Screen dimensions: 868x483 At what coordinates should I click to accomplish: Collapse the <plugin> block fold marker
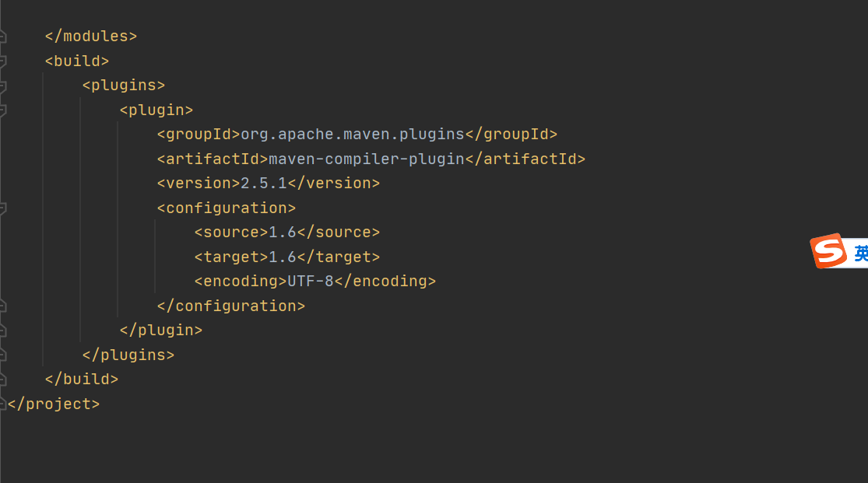tap(3, 110)
